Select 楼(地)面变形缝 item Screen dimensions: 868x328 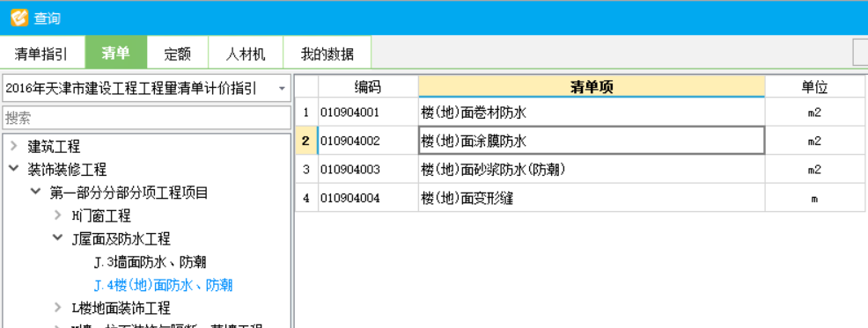click(592, 198)
